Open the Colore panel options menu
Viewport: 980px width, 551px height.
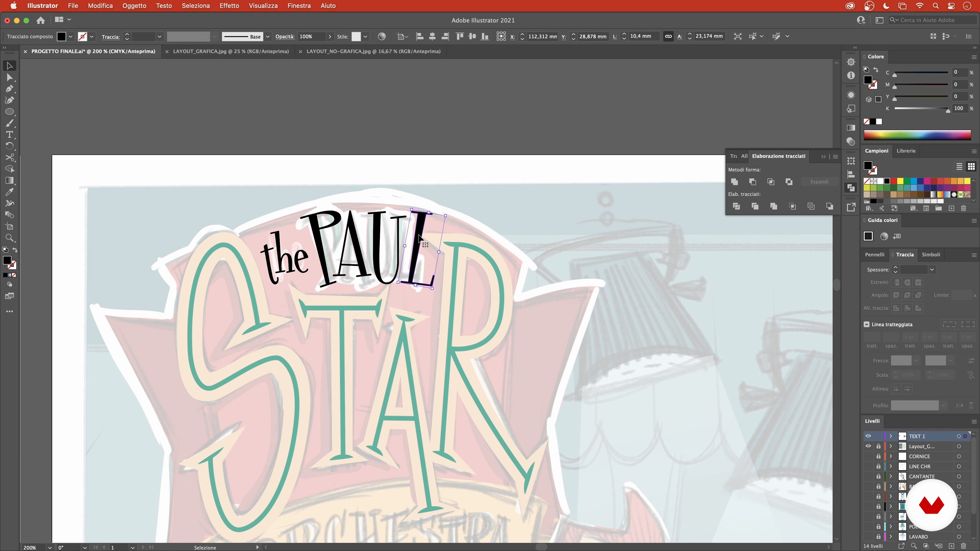coord(974,57)
